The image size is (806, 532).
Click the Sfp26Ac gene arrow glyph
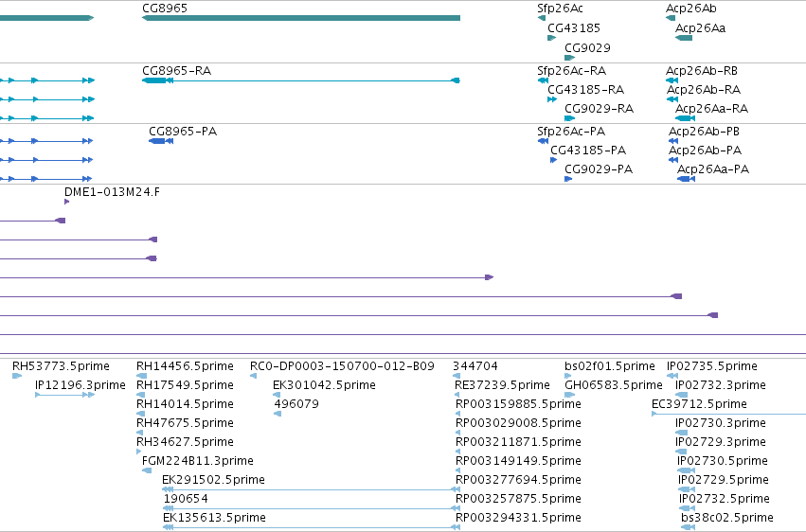541,18
